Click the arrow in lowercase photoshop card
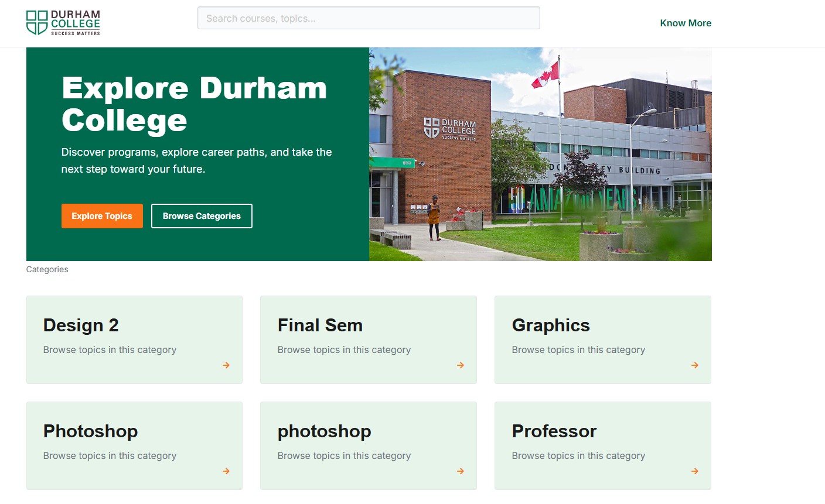Screen dimensions: 825x504 pos(461,471)
